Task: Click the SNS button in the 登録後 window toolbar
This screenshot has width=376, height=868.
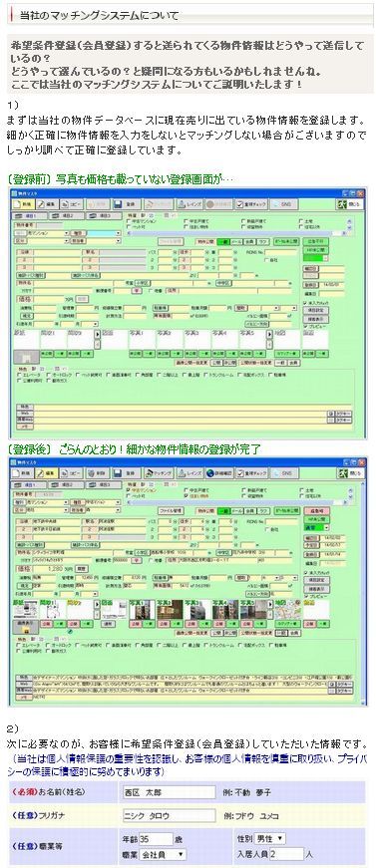Action: tap(285, 473)
